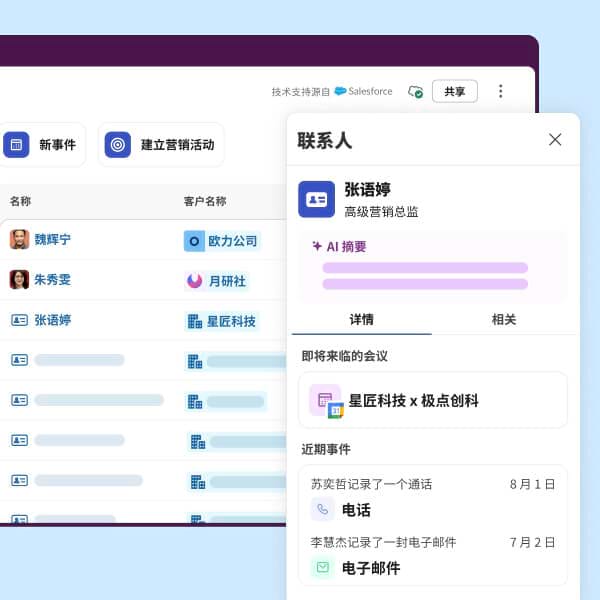Open the 星匠科技 account in table
This screenshot has width=600, height=600.
click(x=231, y=321)
